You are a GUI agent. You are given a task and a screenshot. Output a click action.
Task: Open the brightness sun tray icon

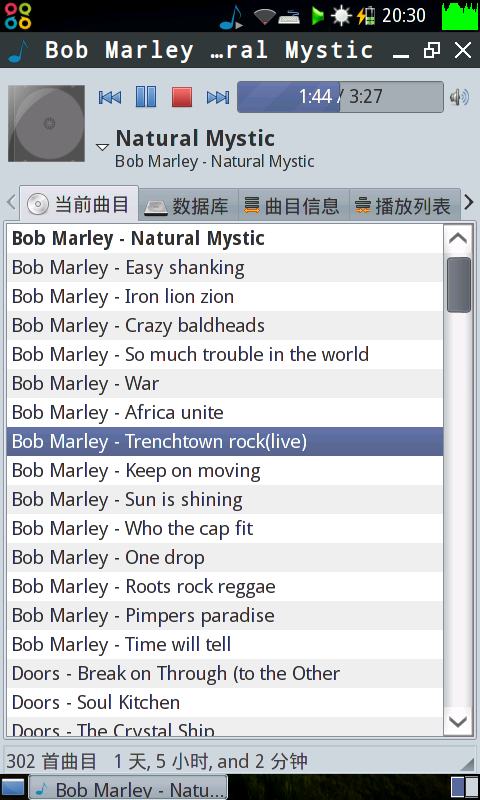[341, 16]
